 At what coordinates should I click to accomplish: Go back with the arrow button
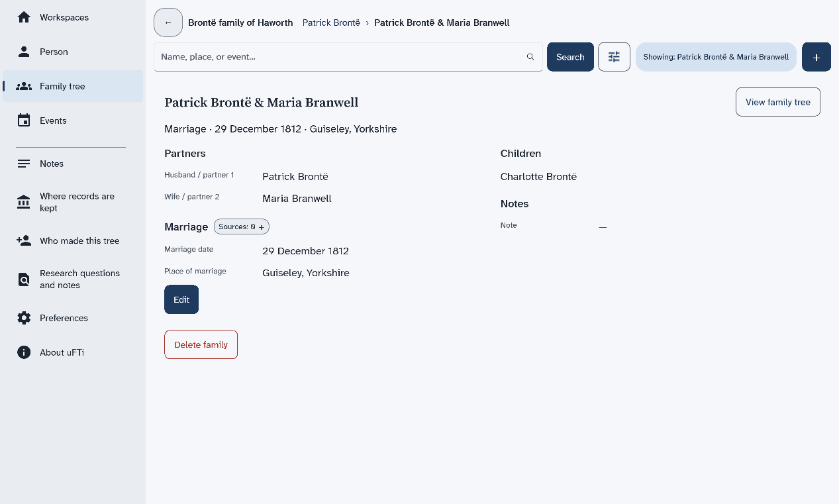(168, 23)
